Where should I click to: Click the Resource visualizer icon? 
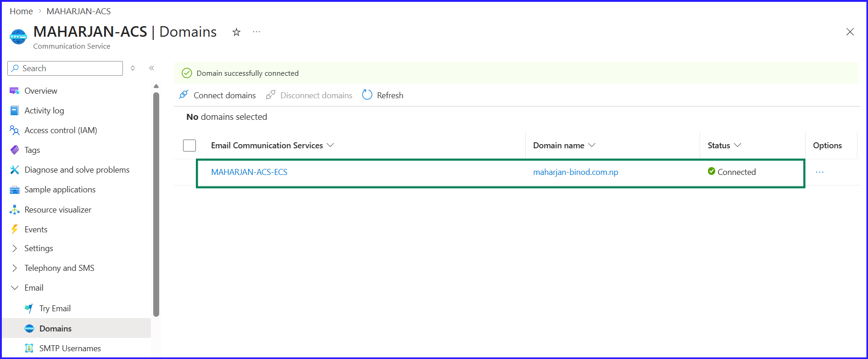[x=15, y=210]
